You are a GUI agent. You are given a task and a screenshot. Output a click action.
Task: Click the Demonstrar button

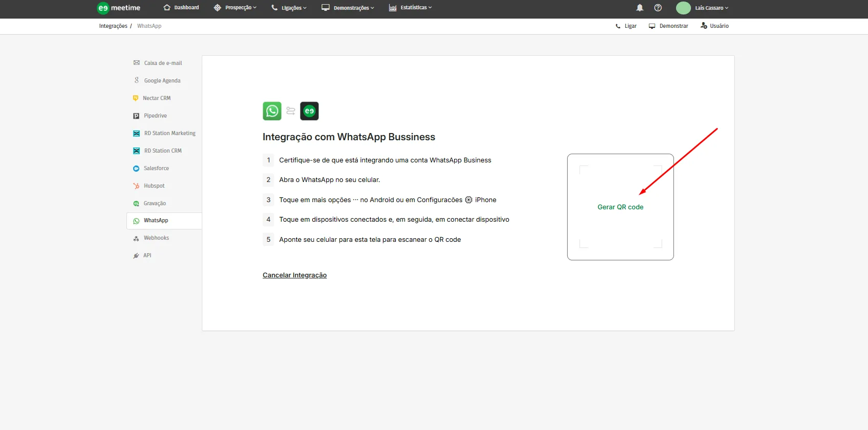click(668, 26)
